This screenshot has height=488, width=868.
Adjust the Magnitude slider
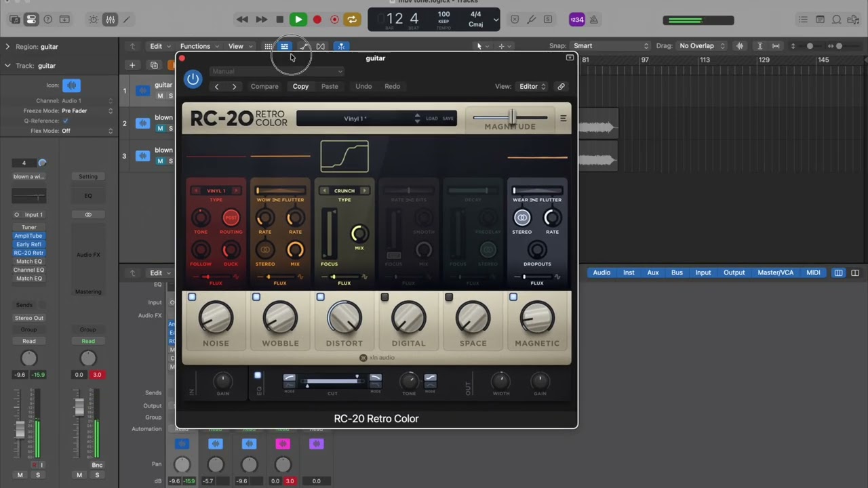pos(513,118)
